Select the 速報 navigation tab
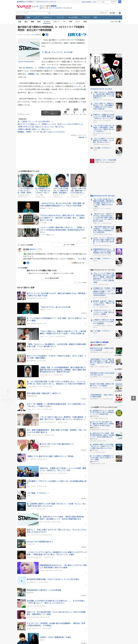Viewport: 138px width, 644px height. [28, 17]
